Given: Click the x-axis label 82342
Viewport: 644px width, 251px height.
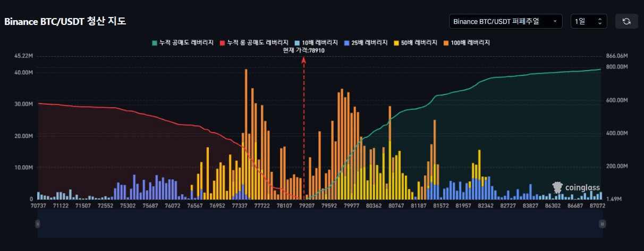Looking at the screenshot, I should pyautogui.click(x=486, y=205).
